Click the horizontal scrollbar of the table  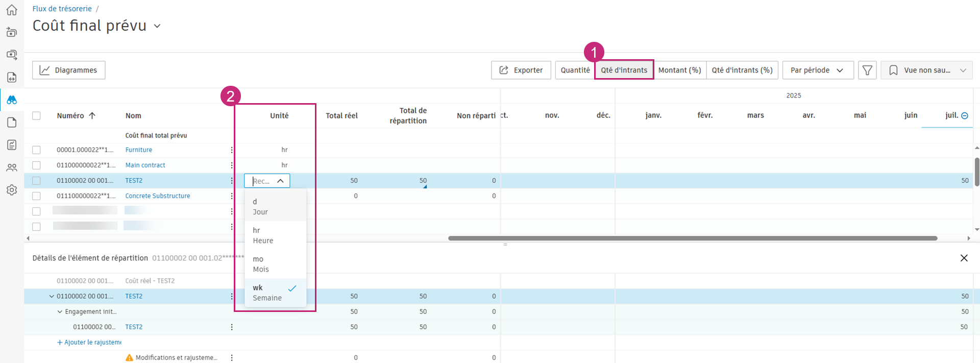pyautogui.click(x=692, y=238)
